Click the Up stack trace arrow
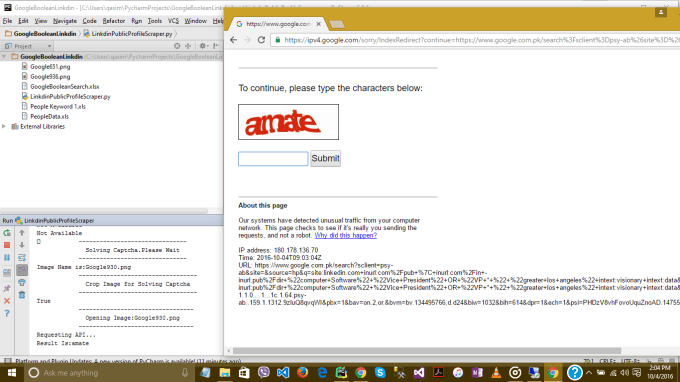The image size is (680, 382). pos(22,233)
